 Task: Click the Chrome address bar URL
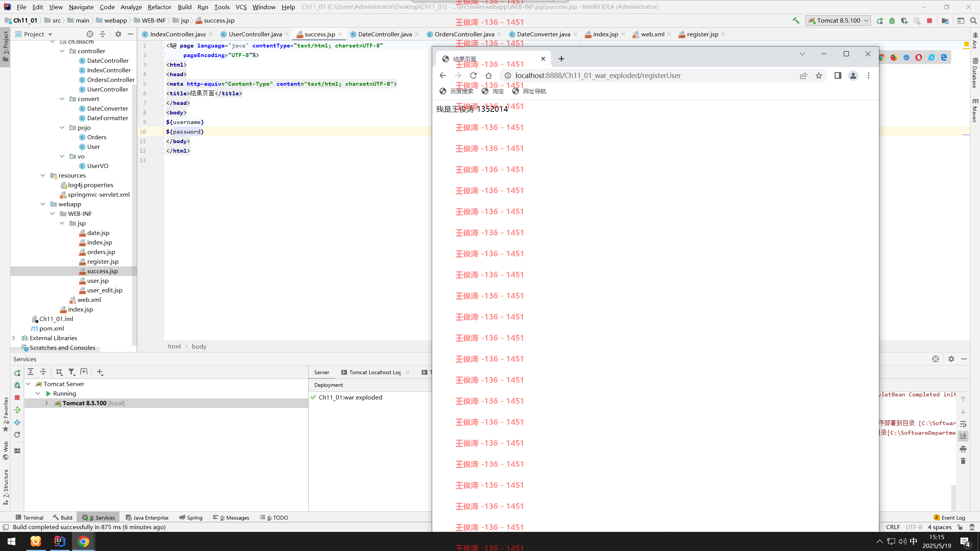pos(598,76)
